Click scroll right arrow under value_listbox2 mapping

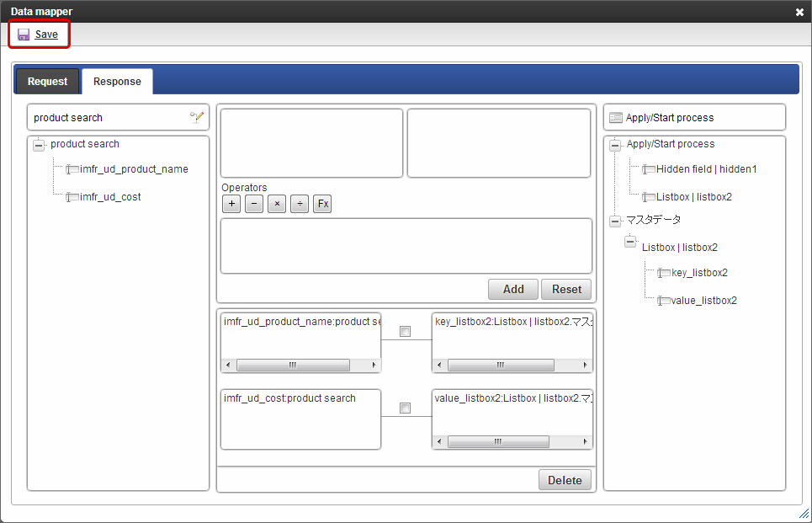click(585, 441)
